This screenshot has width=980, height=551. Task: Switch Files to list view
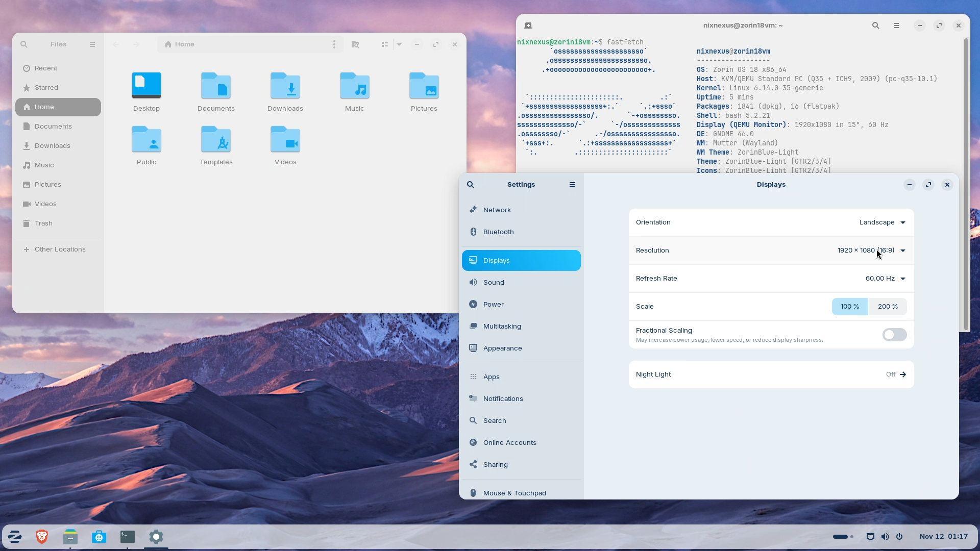point(385,44)
